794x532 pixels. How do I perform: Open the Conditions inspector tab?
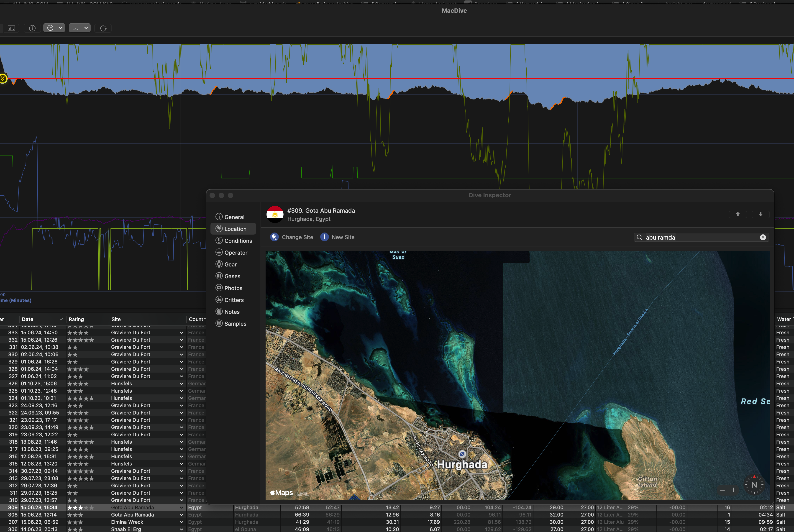coord(233,240)
